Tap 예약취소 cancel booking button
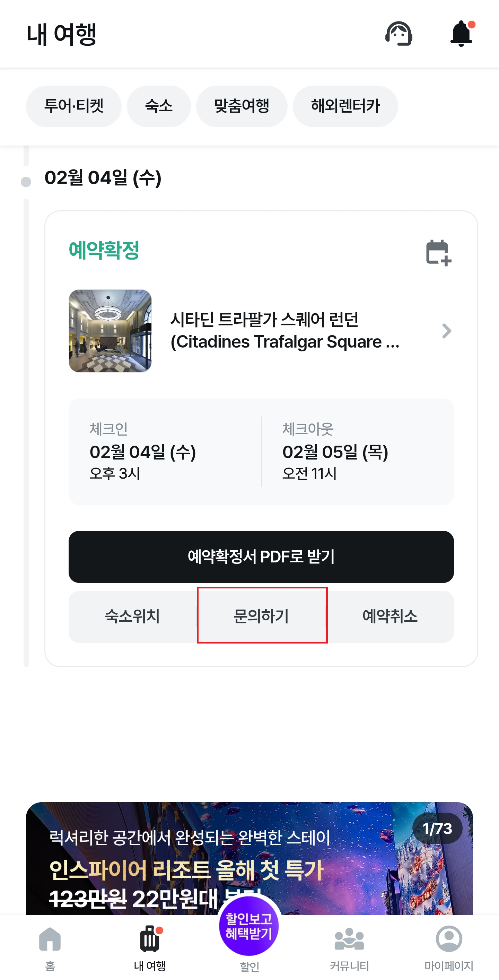This screenshot has height=980, width=499. click(390, 616)
